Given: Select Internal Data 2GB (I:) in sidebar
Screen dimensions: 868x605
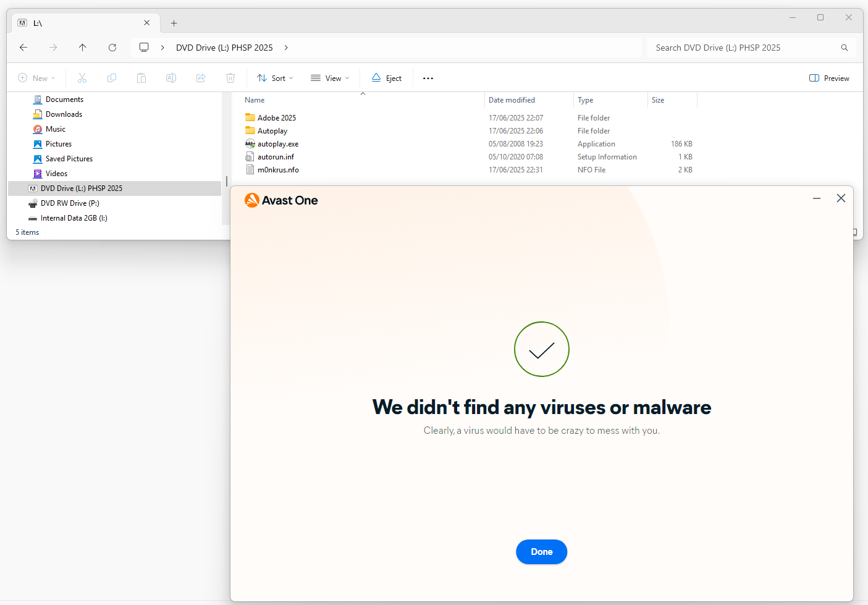Looking at the screenshot, I should click(74, 218).
